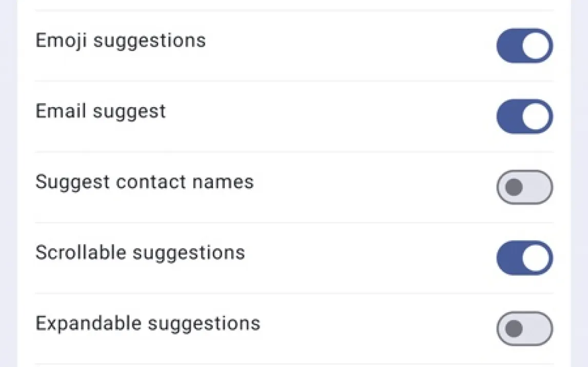
Task: Select the Expandable suggestions label
Action: coord(148,323)
